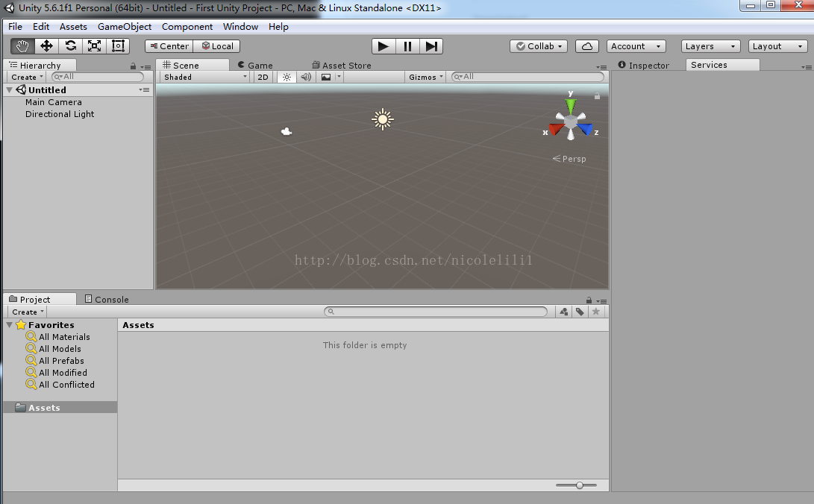
Task: Collapse Untitled scene in Hierarchy
Action: click(10, 89)
